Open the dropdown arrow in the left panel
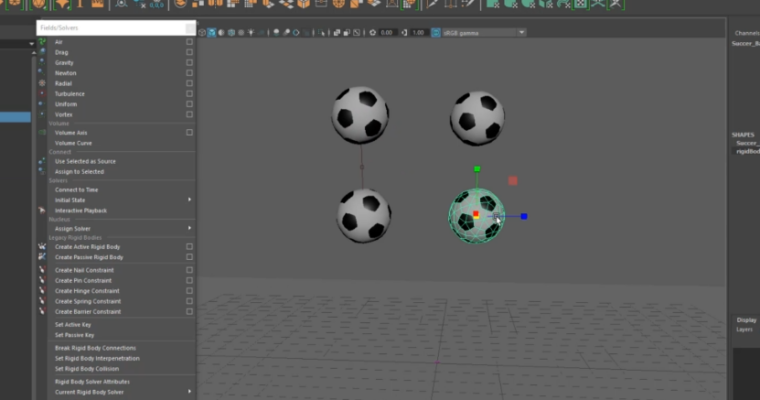760x400 pixels. (32, 44)
